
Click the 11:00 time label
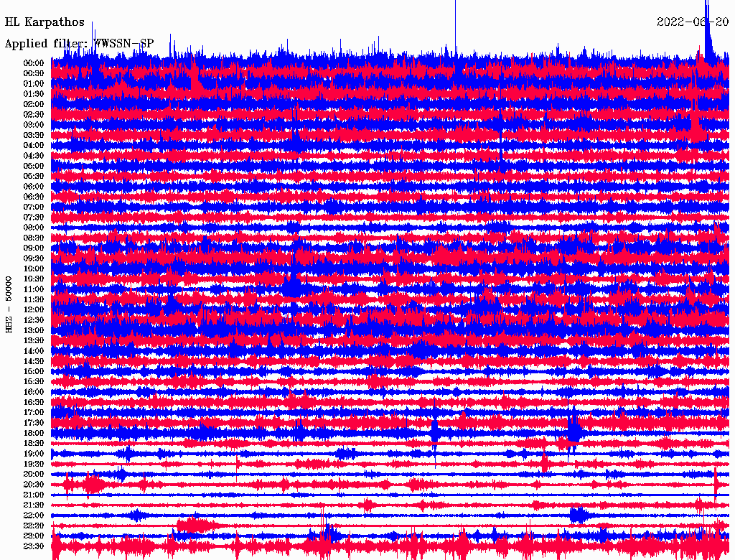click(34, 289)
